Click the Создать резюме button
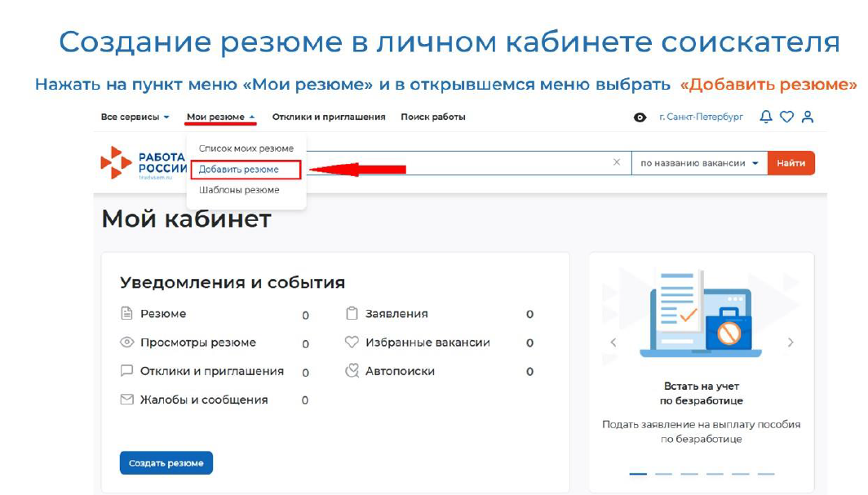The image size is (868, 495). 166,463
